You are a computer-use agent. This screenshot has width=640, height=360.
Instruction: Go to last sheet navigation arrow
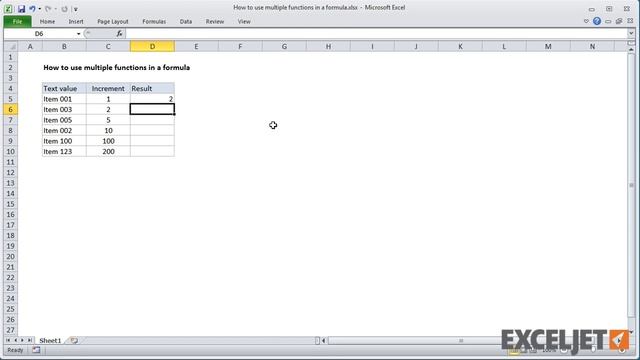click(x=29, y=340)
